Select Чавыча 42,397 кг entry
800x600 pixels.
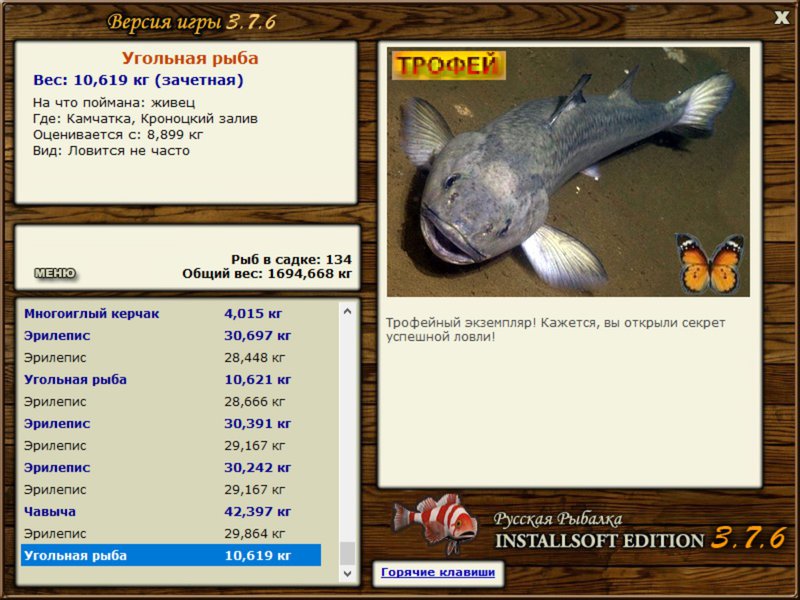coord(171,511)
